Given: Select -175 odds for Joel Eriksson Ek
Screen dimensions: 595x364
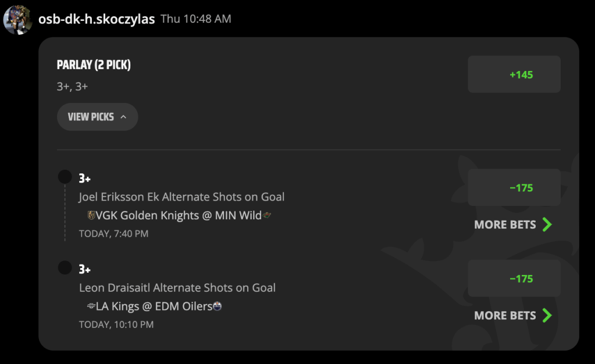Looking at the screenshot, I should tap(514, 187).
